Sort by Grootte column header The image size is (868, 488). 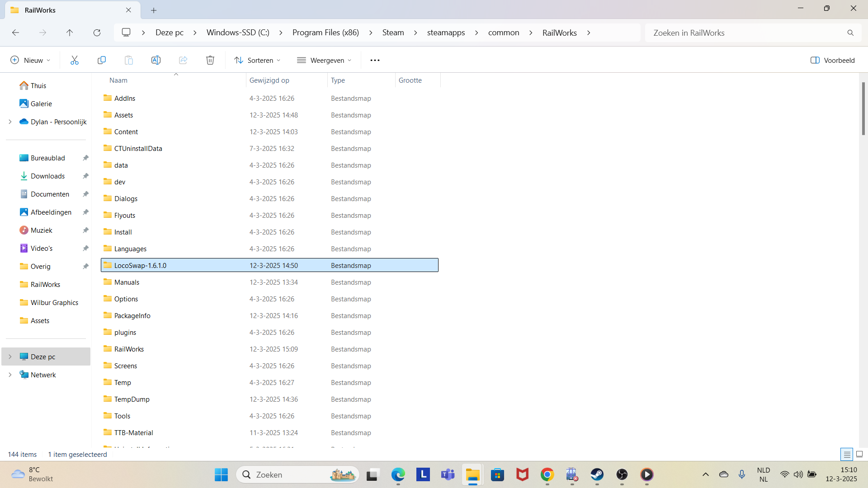410,80
